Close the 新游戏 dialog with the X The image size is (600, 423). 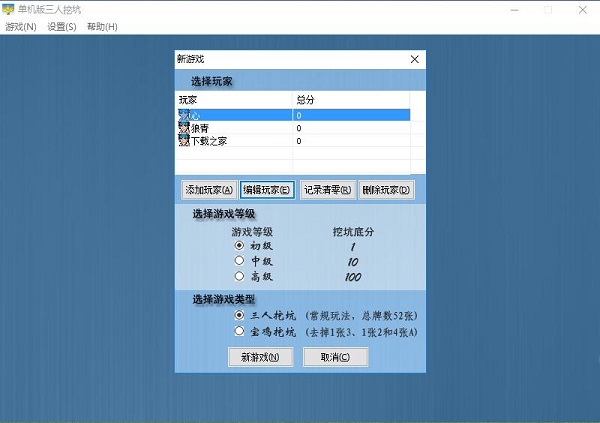click(x=415, y=60)
